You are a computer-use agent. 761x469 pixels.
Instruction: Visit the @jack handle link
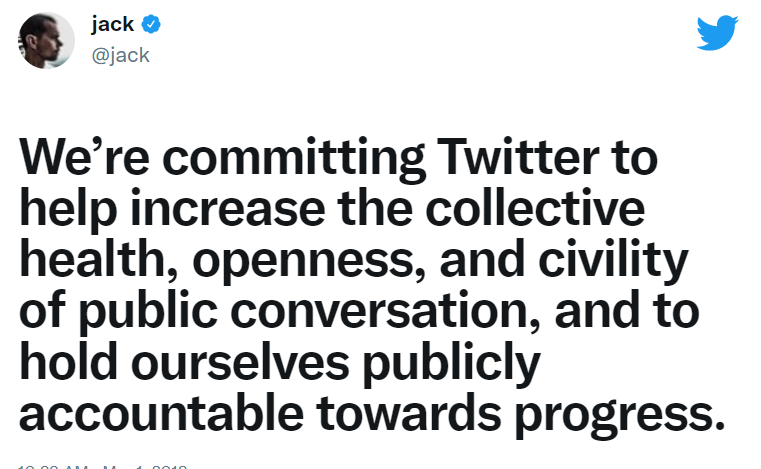tap(120, 55)
